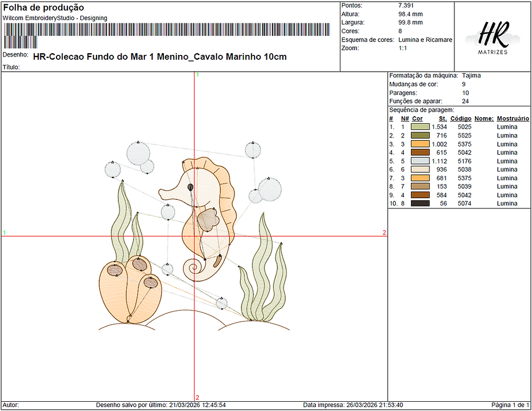
Task: Click the color swatch for code 5025
Action: point(420,127)
